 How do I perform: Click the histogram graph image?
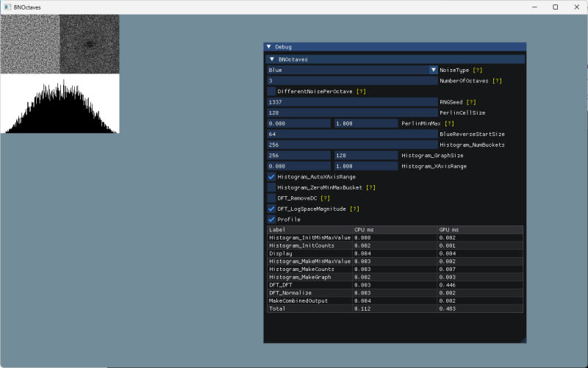pos(60,104)
